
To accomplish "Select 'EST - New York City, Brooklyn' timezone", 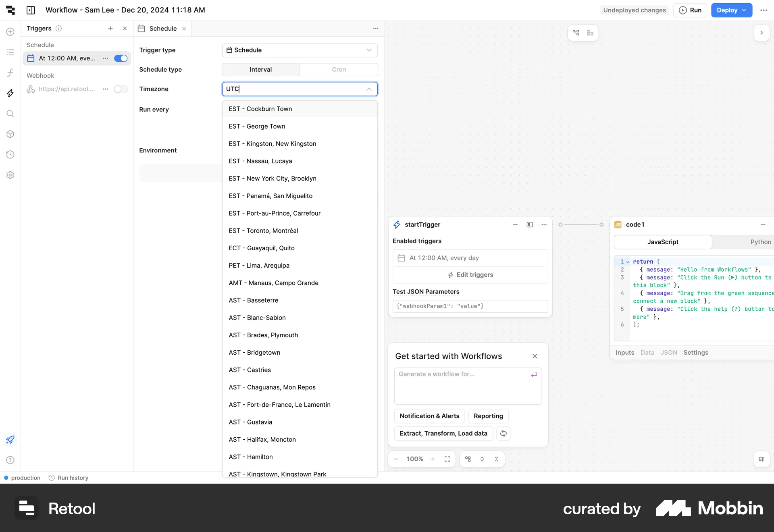I will pos(273,178).
